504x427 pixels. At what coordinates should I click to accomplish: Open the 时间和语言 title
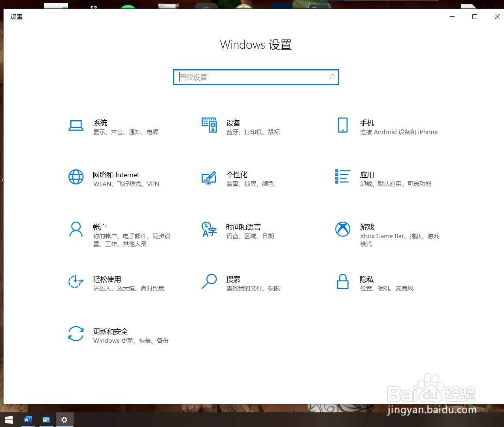click(x=244, y=227)
